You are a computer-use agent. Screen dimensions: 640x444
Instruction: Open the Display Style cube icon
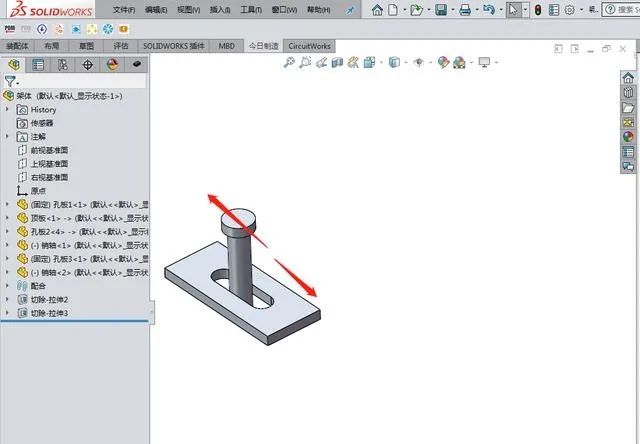[394, 62]
